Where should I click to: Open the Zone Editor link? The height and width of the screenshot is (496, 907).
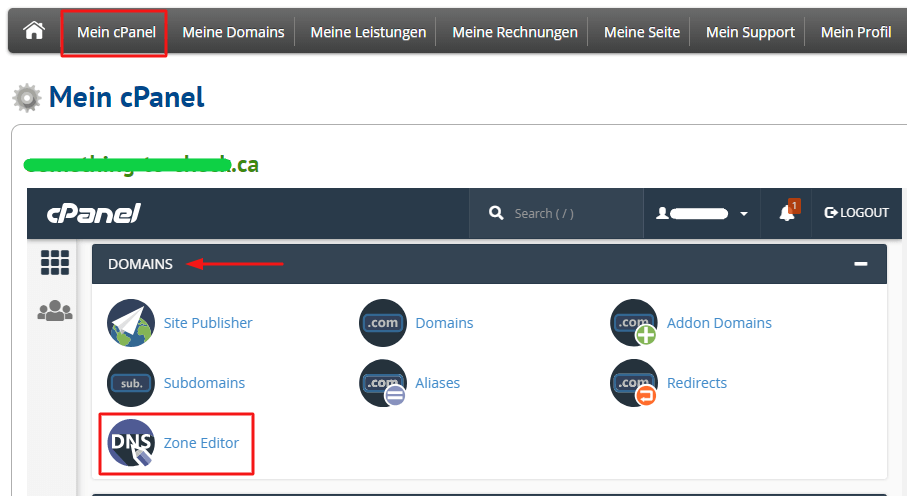pos(201,443)
